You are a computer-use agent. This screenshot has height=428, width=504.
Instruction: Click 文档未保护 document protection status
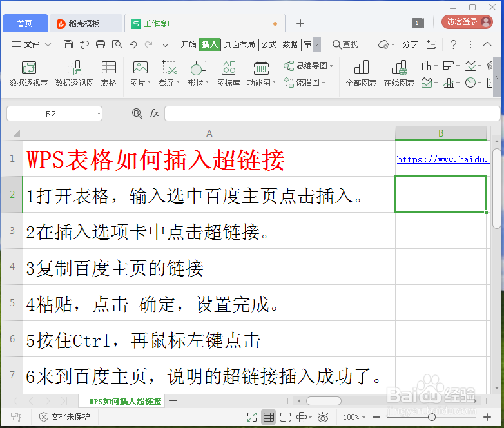click(x=64, y=417)
